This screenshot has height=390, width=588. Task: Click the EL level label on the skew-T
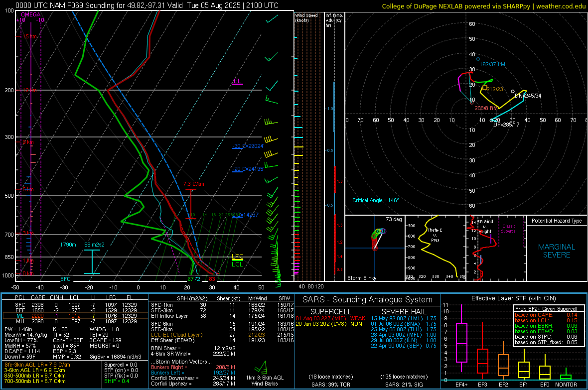(237, 81)
